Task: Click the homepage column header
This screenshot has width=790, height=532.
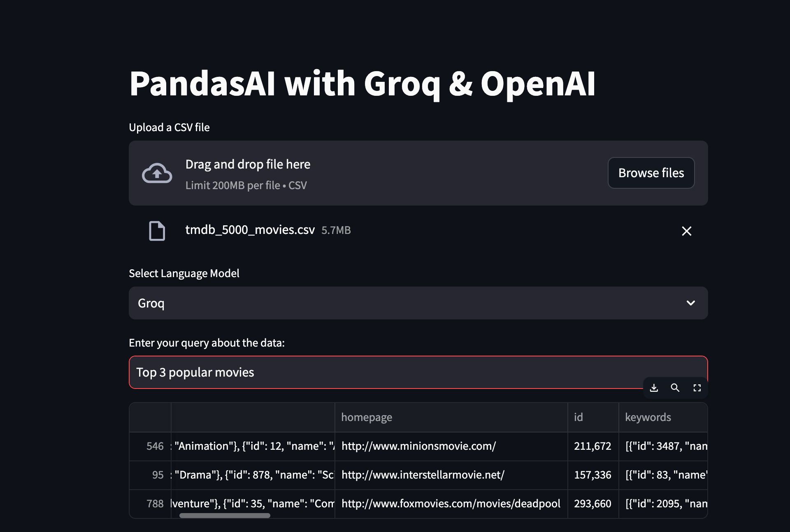Action: tap(367, 417)
